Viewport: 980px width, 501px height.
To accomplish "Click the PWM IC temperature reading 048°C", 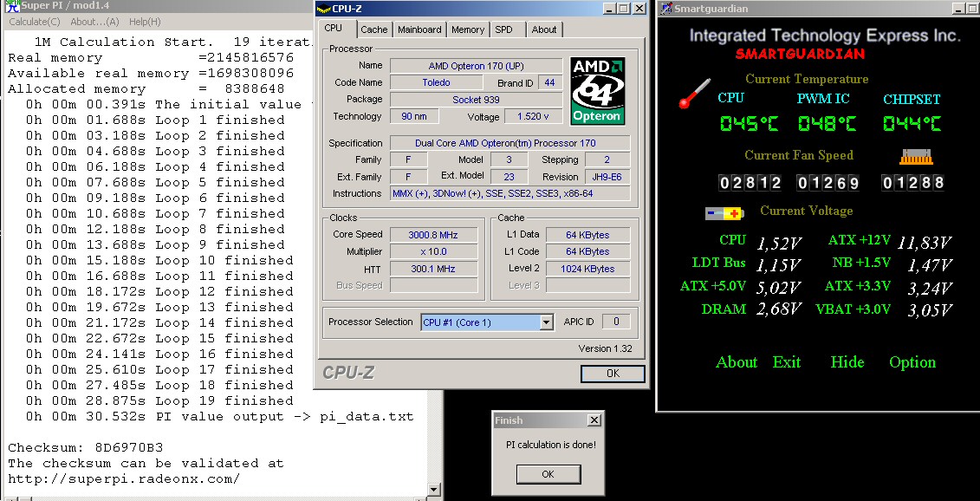I will (827, 123).
